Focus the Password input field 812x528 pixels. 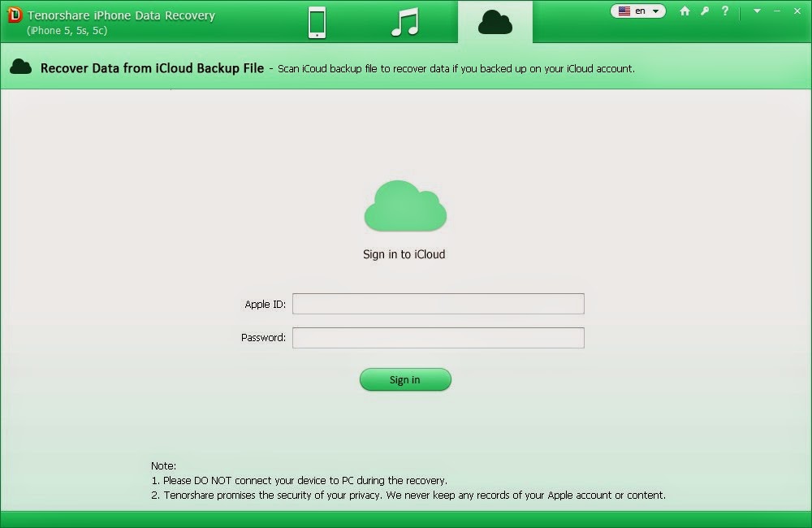pos(438,338)
